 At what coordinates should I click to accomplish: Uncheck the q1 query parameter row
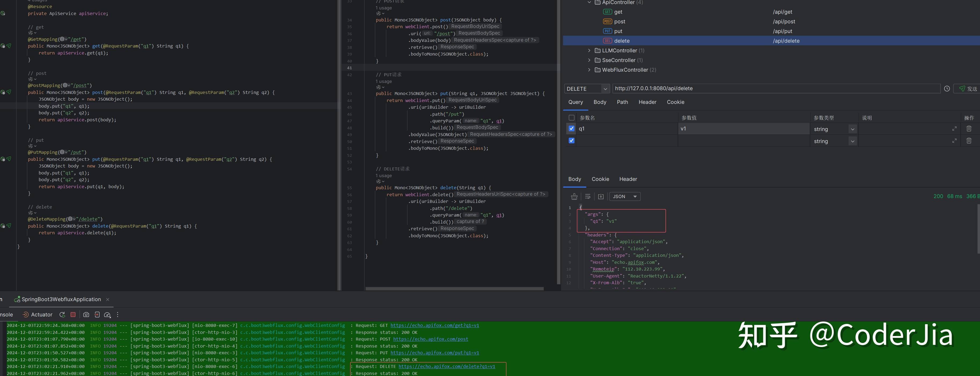click(x=571, y=129)
